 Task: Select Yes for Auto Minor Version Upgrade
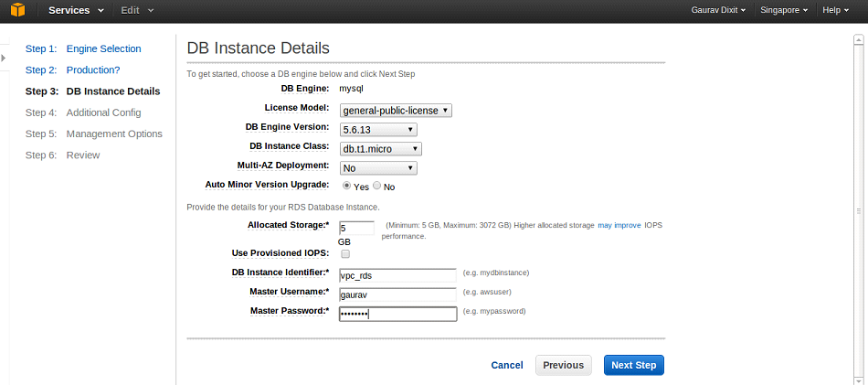tap(346, 187)
